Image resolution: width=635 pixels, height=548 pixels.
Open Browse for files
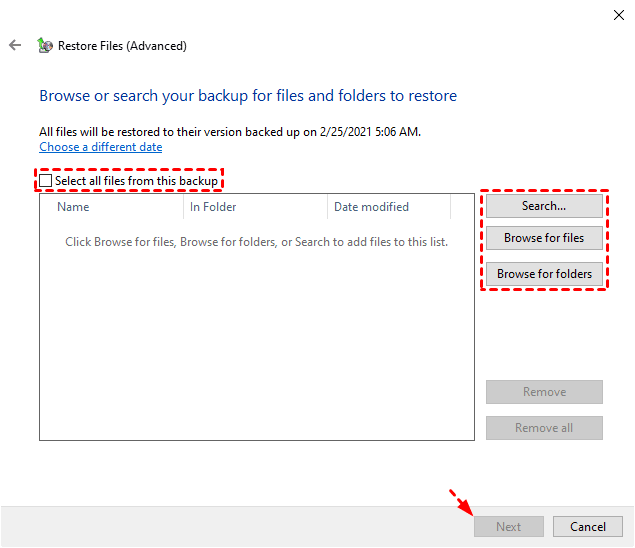tap(544, 238)
